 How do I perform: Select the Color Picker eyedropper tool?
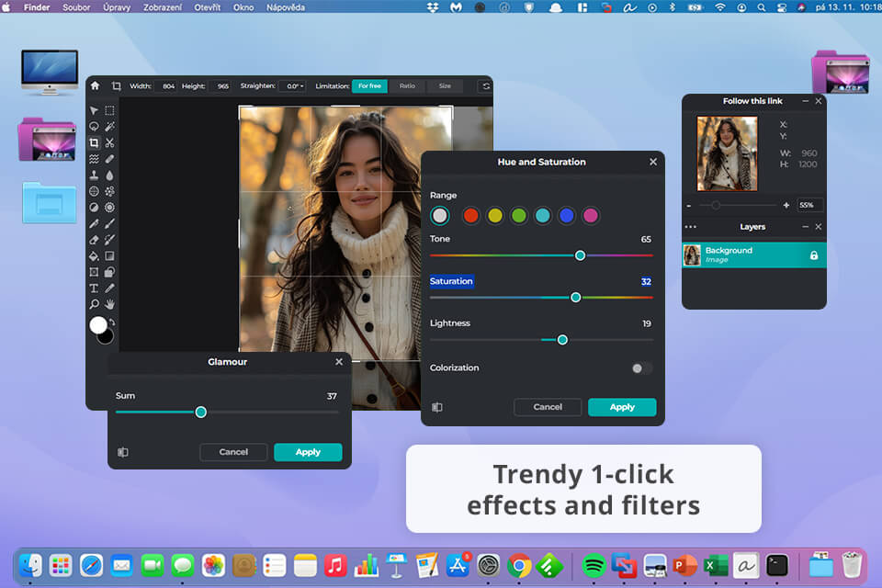coord(109,288)
